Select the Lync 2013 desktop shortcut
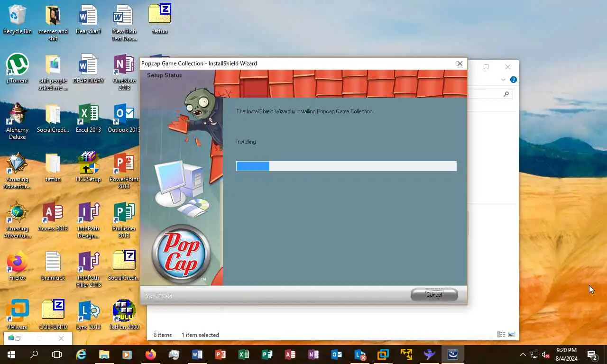607x364 pixels. point(88,315)
